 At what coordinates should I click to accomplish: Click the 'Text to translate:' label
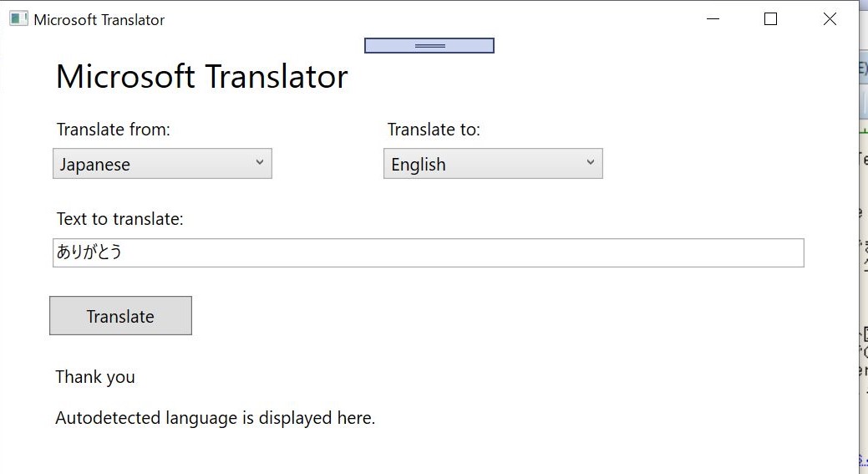point(119,219)
